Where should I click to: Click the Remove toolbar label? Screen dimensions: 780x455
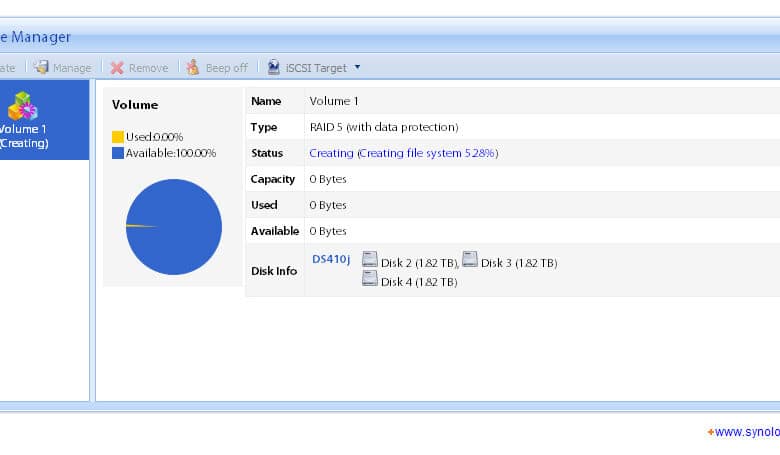click(148, 68)
